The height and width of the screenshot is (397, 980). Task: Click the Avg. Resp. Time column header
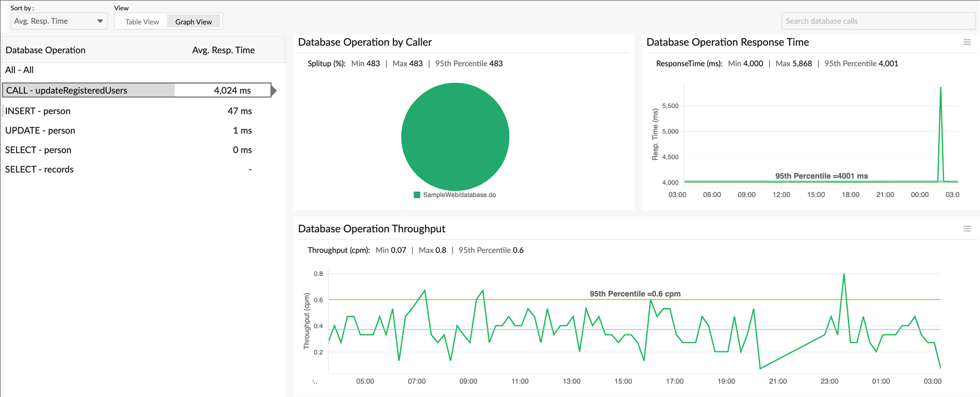coord(223,50)
